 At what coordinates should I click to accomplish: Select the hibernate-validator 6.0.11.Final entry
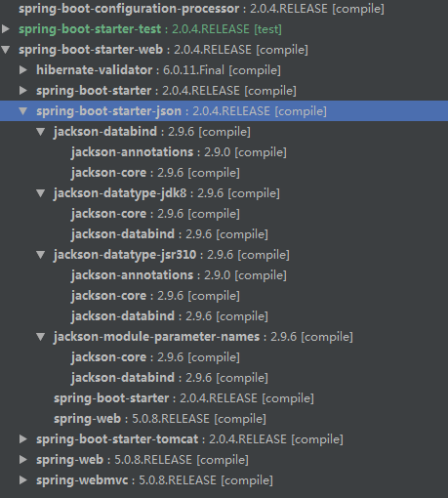pyautogui.click(x=158, y=70)
